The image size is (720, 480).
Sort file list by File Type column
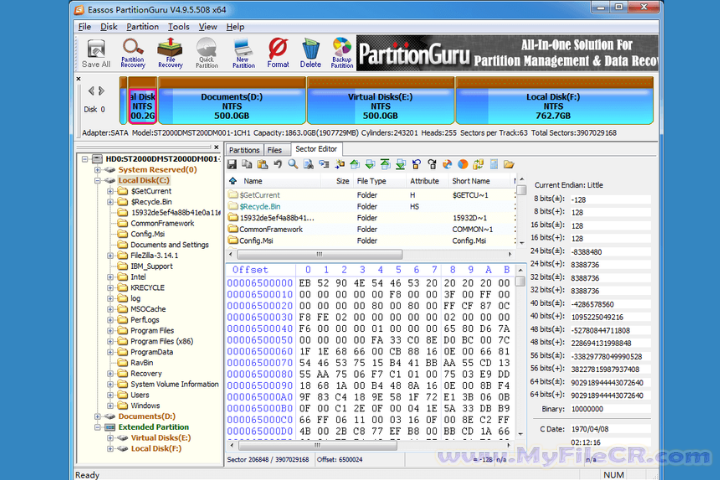379,181
